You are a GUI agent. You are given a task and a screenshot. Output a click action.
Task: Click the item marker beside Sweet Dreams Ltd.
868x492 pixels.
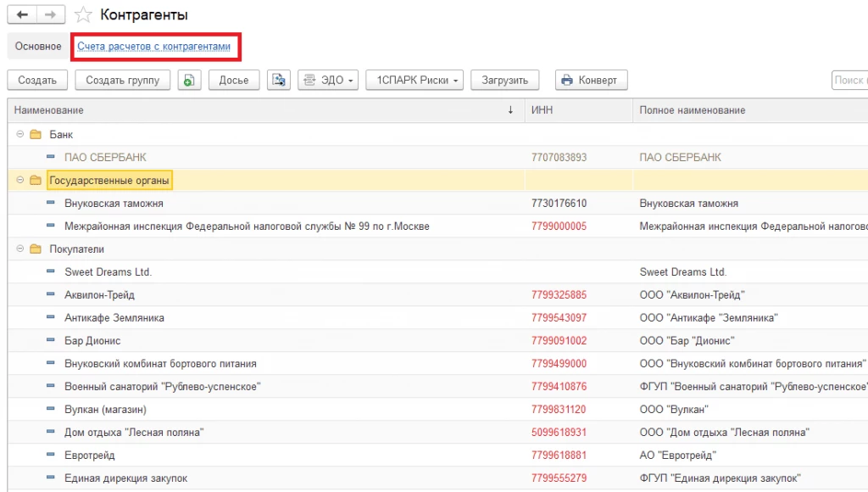pos(50,271)
